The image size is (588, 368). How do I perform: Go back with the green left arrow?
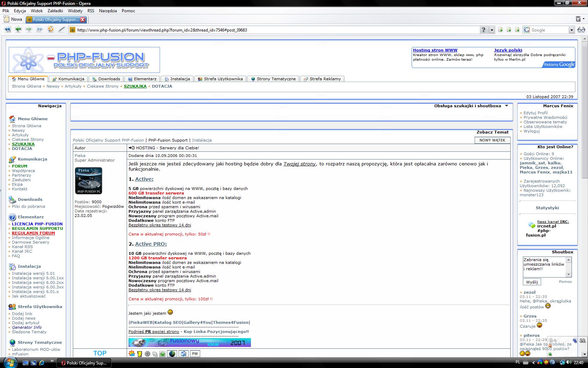(x=18, y=29)
